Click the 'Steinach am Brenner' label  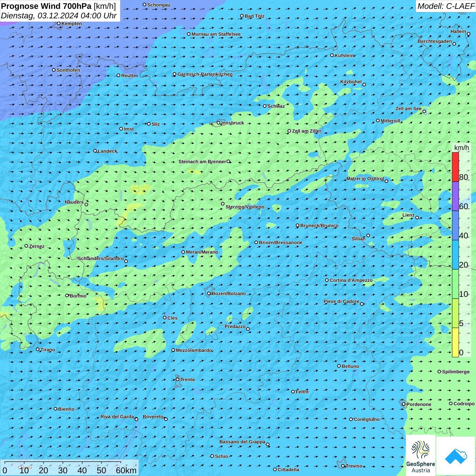[x=202, y=161]
